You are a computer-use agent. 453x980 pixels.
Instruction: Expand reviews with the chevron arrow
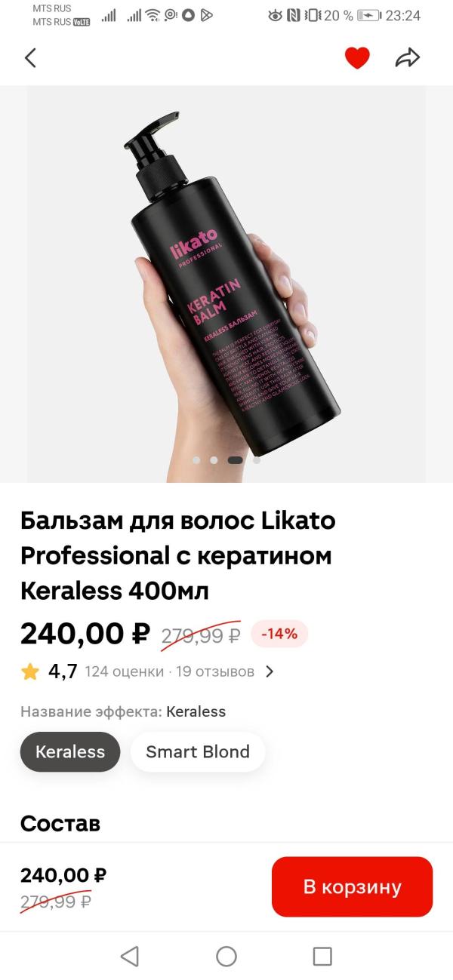270,671
